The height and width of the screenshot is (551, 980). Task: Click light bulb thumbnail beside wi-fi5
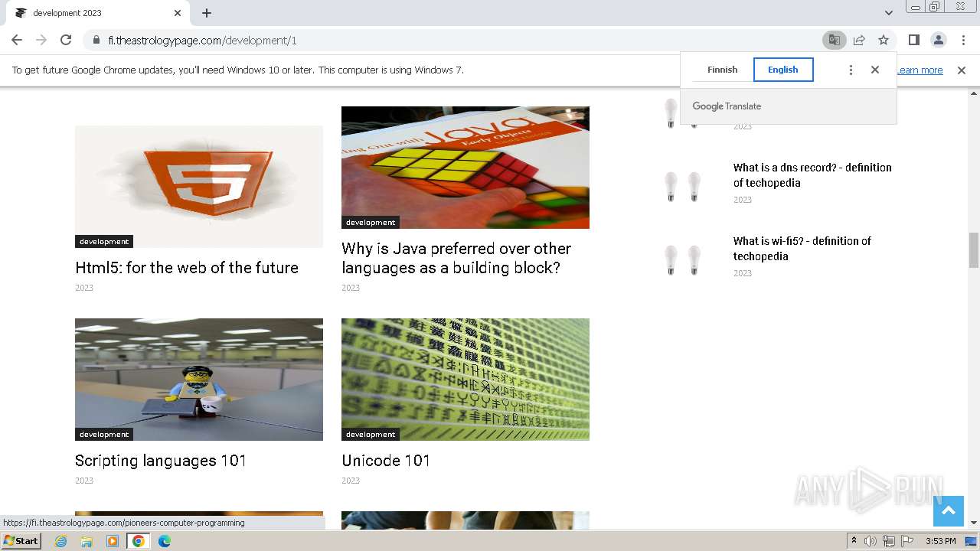pos(683,259)
